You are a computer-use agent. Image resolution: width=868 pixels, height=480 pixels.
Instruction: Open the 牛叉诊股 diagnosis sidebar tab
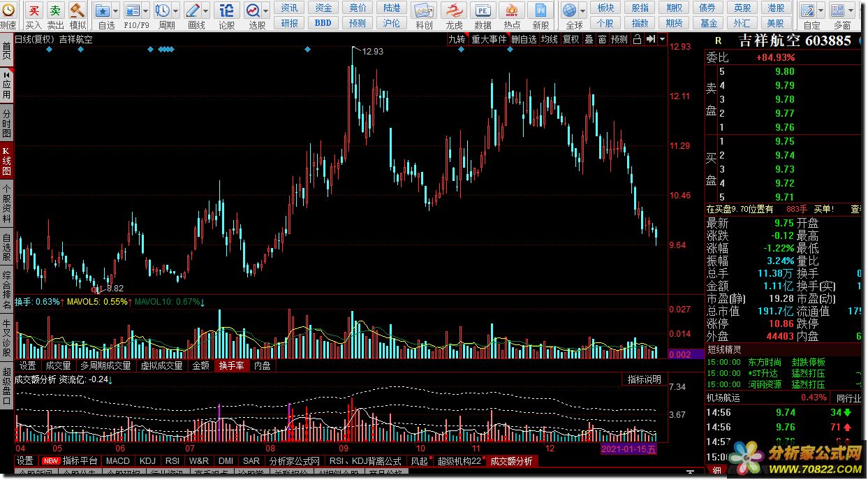[x=6, y=339]
